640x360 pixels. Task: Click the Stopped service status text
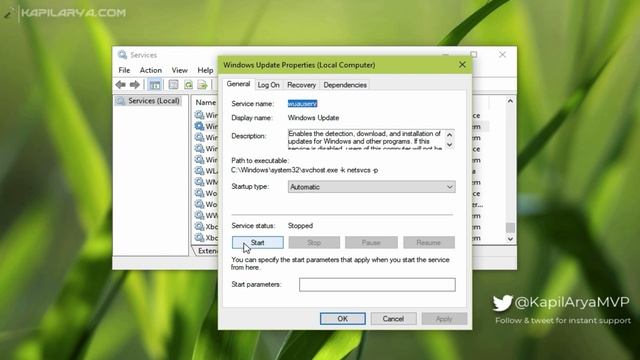click(x=300, y=225)
